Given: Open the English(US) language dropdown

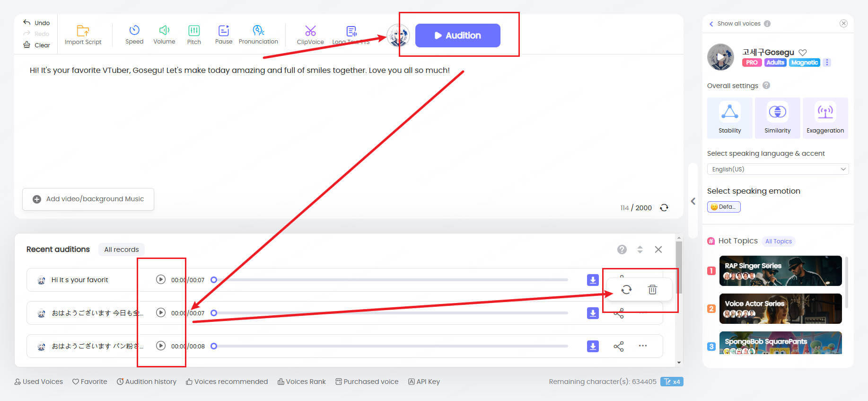Looking at the screenshot, I should point(778,169).
